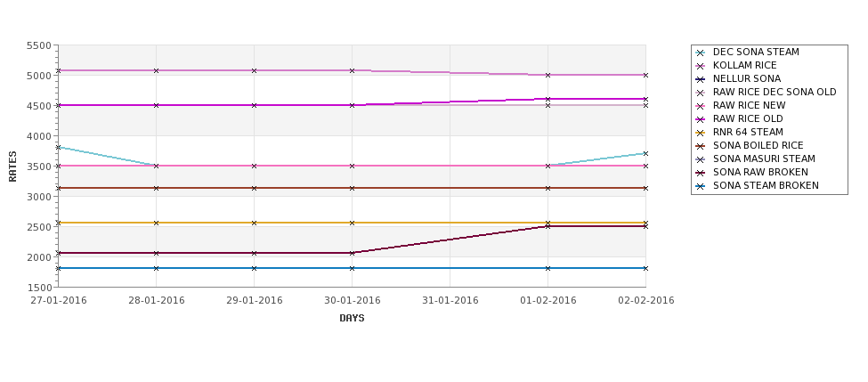Screen dimensions: 868x382
Task: Click the SONA STEAM BROKEN legend marker
Action: [701, 187]
